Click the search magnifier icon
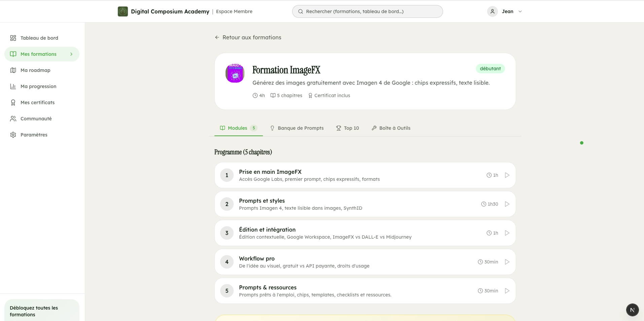The image size is (644, 321). (300, 11)
